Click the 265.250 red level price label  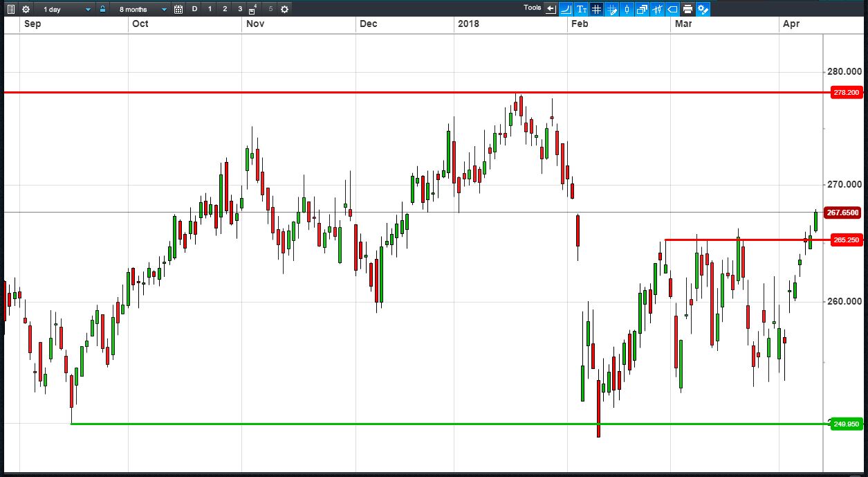pyautogui.click(x=847, y=240)
